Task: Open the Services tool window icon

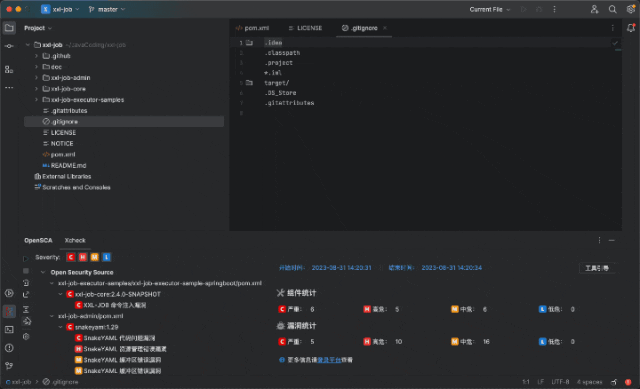Action: click(9, 293)
